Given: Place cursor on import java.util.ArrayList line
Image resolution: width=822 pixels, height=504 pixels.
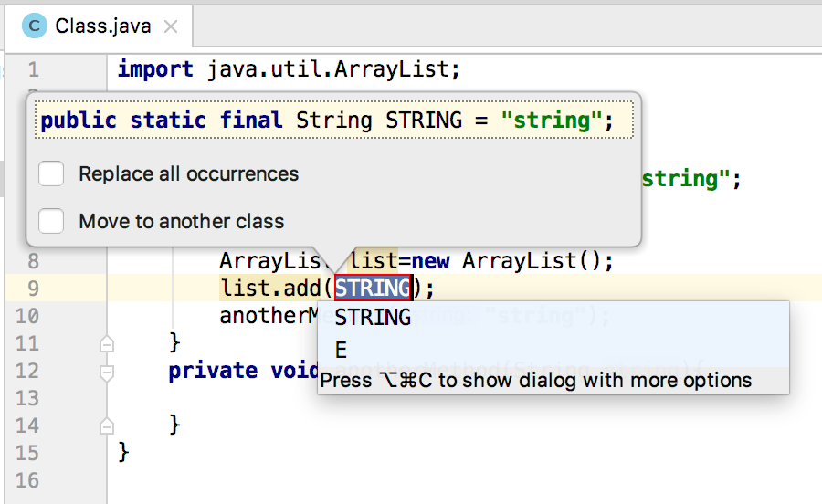Looking at the screenshot, I should pos(289,69).
